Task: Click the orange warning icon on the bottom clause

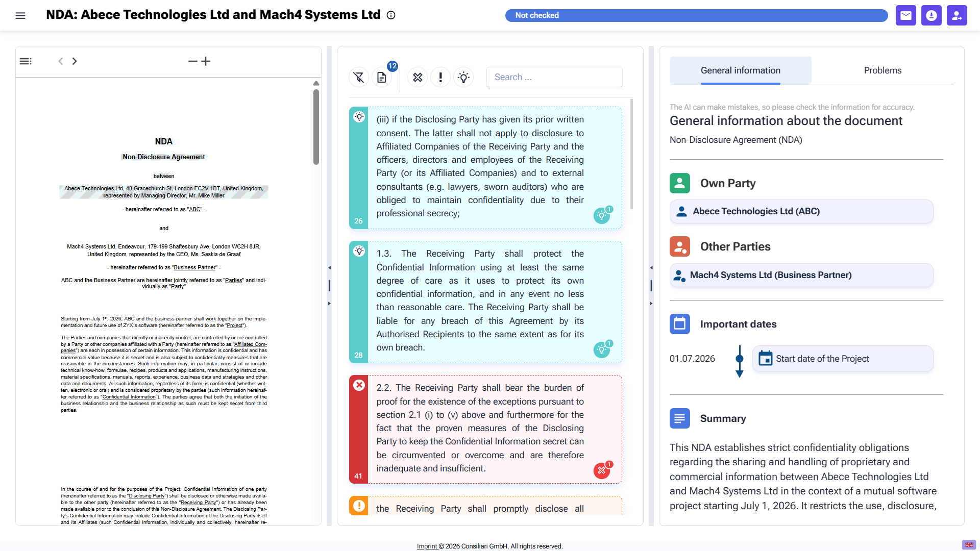Action: click(x=359, y=506)
